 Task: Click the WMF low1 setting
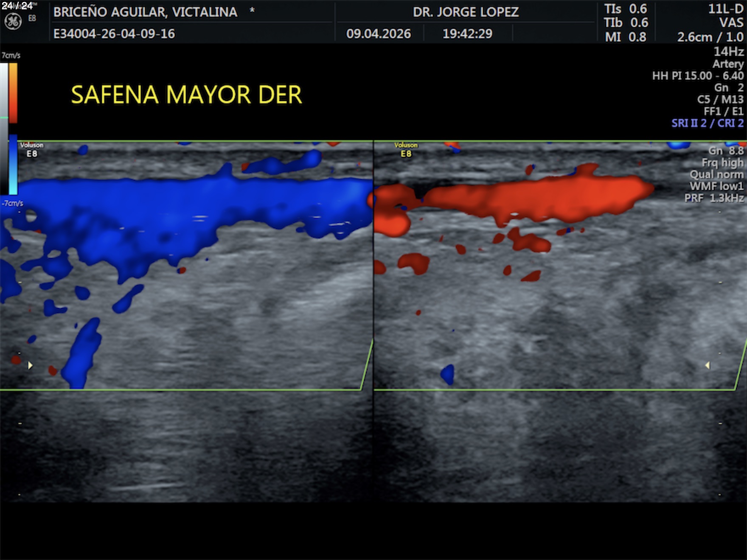[x=716, y=186]
